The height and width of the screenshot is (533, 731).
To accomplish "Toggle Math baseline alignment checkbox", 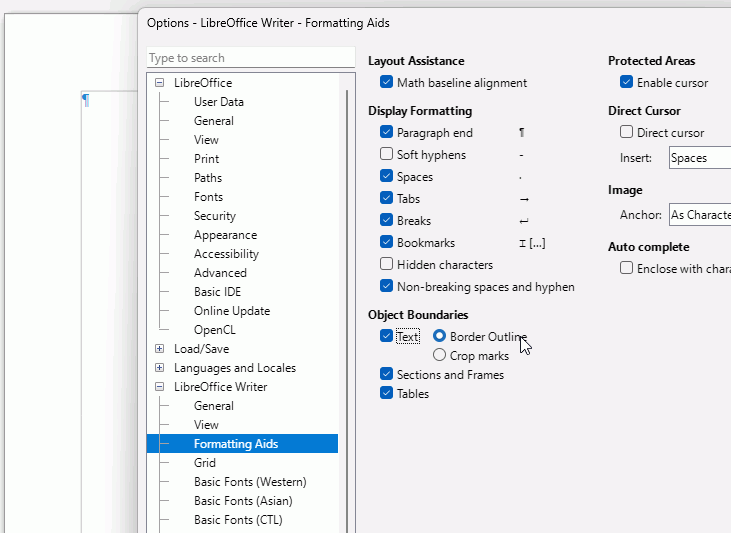I will pos(386,83).
